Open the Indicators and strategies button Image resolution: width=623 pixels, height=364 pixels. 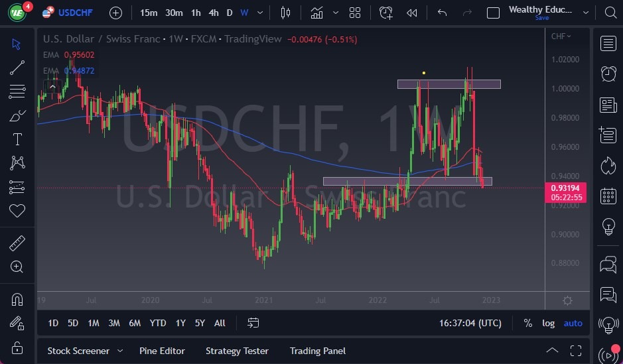click(x=316, y=13)
